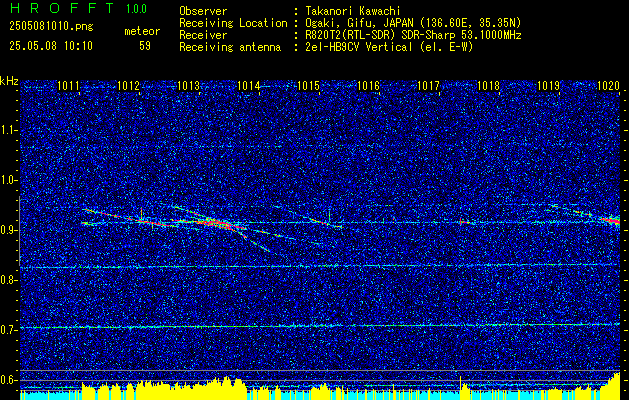The image size is (629, 400).
Task: Click the meteor label
Action: tap(142, 31)
